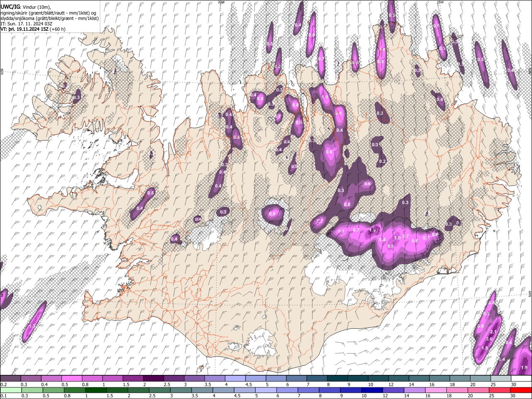Viewport: 532px width, 399px height.
Task: Select the 'IT: Sun. 17. 11. 2024 03Z' line
Action: tap(26, 24)
